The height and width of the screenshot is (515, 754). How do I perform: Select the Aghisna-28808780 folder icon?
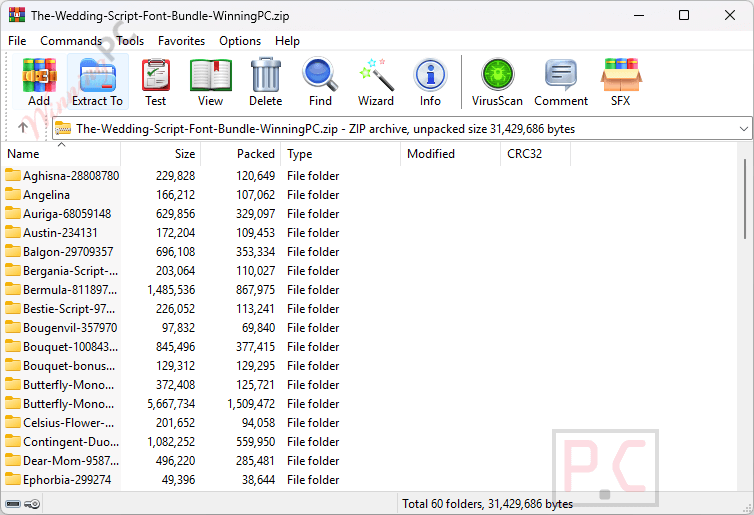tap(13, 175)
